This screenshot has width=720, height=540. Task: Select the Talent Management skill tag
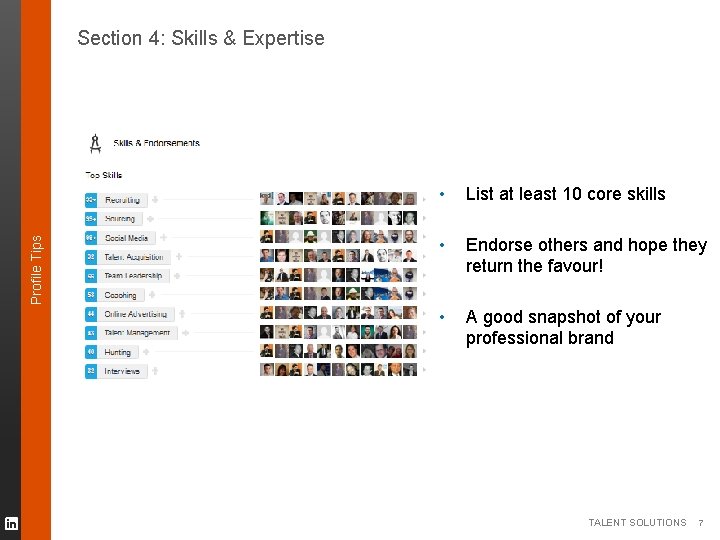click(137, 333)
